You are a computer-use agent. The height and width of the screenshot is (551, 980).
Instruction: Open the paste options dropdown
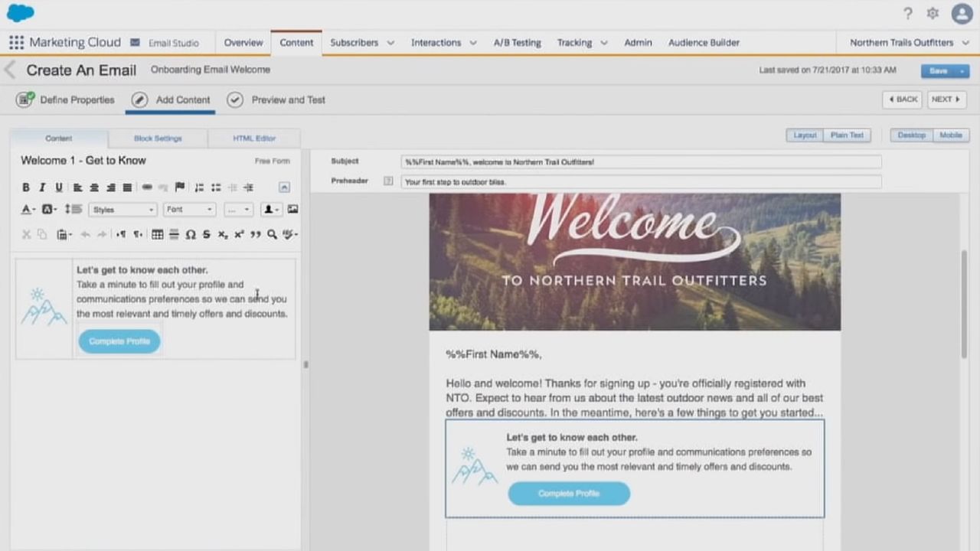pos(64,234)
